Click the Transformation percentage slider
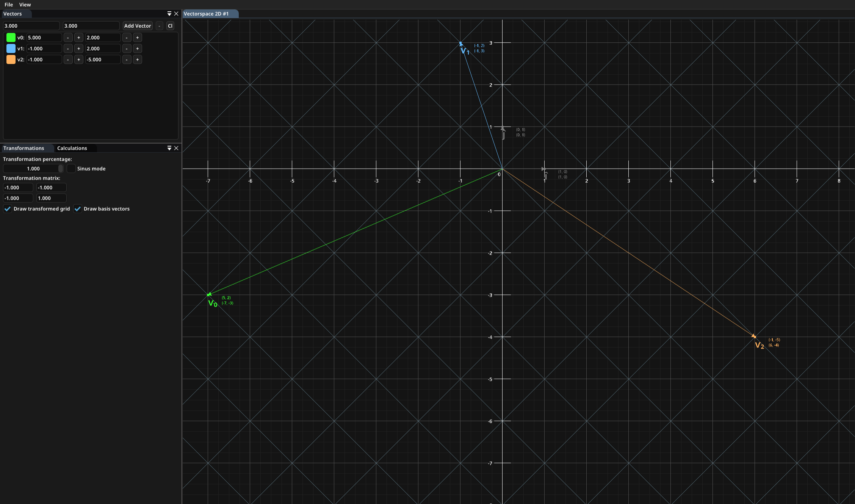 [x=33, y=169]
